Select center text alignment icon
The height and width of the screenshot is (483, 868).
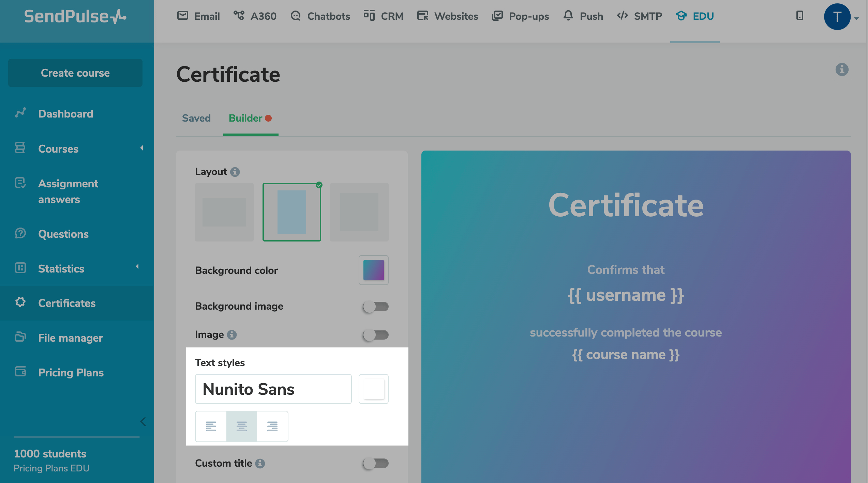241,426
